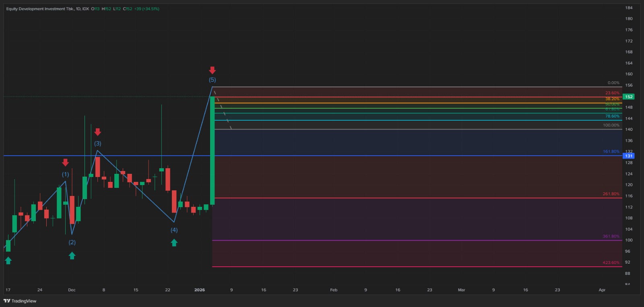Select the Elliott wave (4) label
The height and width of the screenshot is (307, 644).
click(x=174, y=230)
